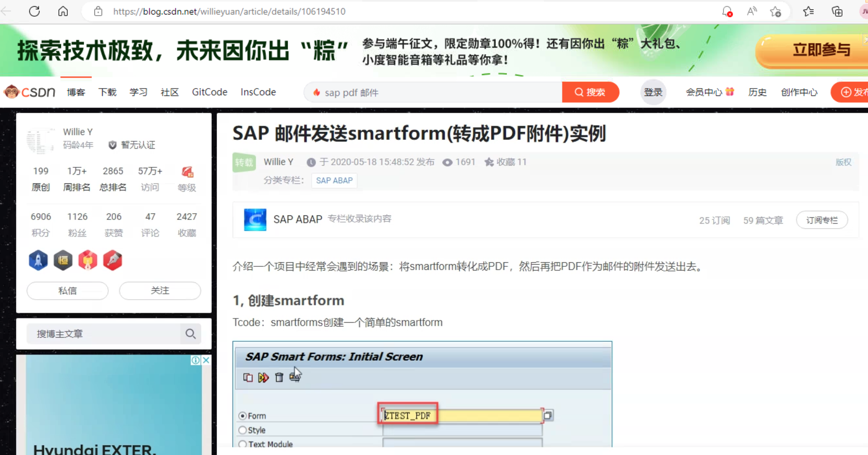Click the browser address bar URL
Viewport: 868px width, 455px height.
pos(229,11)
